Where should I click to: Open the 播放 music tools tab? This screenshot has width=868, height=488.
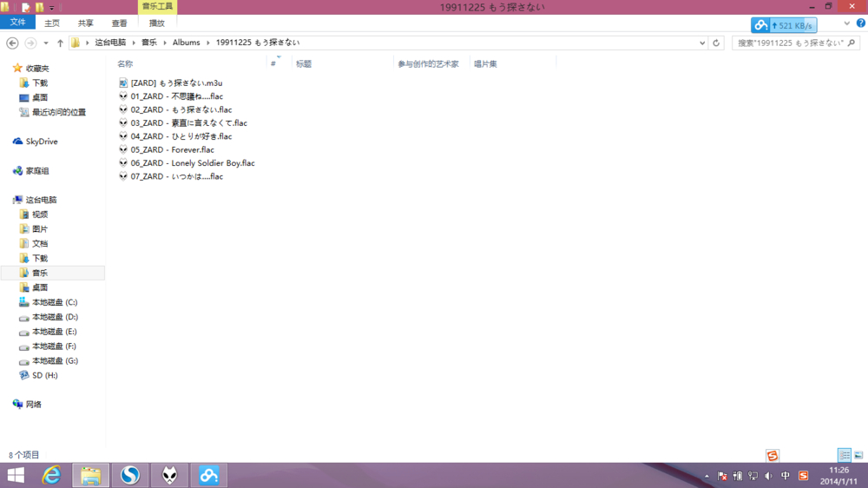coord(156,23)
